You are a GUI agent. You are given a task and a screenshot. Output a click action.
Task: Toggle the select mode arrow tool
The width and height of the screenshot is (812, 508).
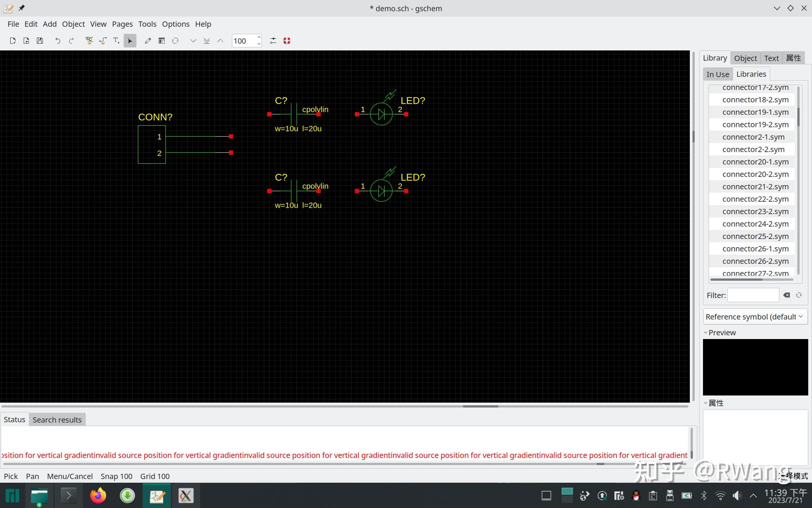click(x=130, y=41)
